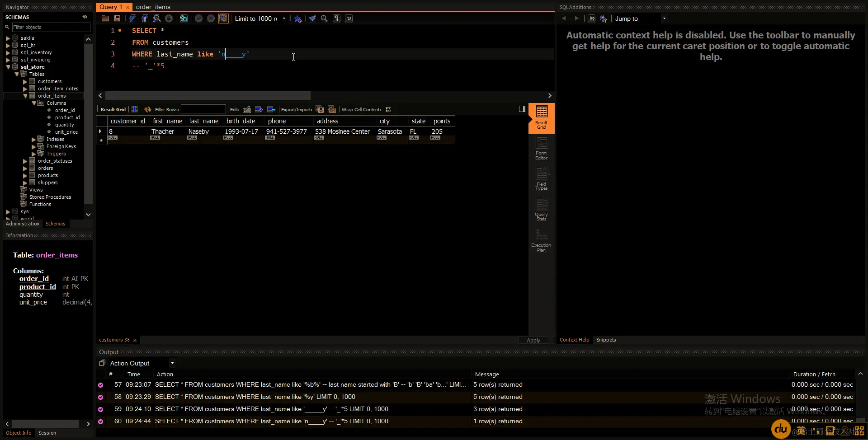868x440 pixels.
Task: Beautify the SQL with the broom icon
Action: click(x=312, y=19)
